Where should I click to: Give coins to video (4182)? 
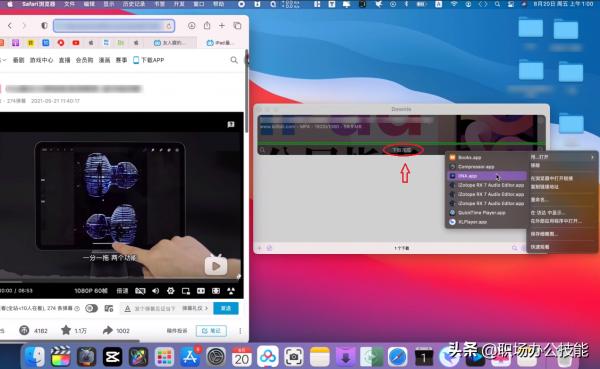[33, 330]
